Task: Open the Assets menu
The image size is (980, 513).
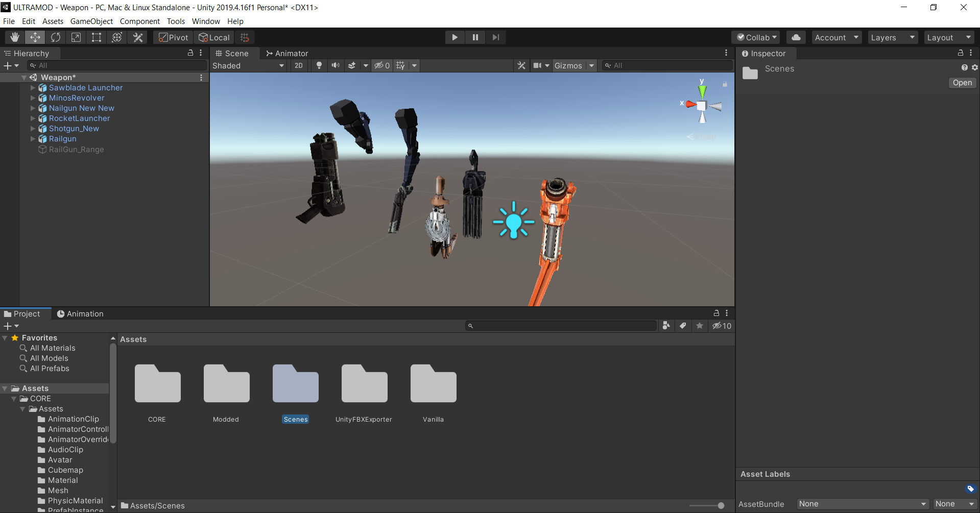Action: pyautogui.click(x=53, y=21)
